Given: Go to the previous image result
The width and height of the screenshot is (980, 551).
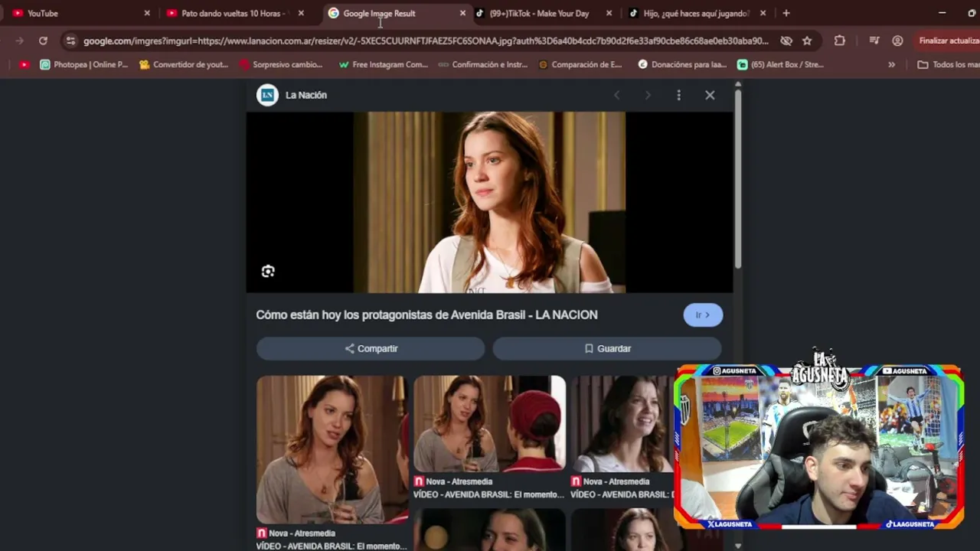Looking at the screenshot, I should pos(616,95).
